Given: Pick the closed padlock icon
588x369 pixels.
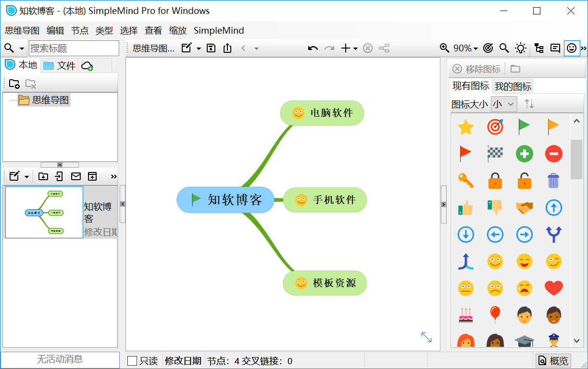Looking at the screenshot, I should coord(495,181).
